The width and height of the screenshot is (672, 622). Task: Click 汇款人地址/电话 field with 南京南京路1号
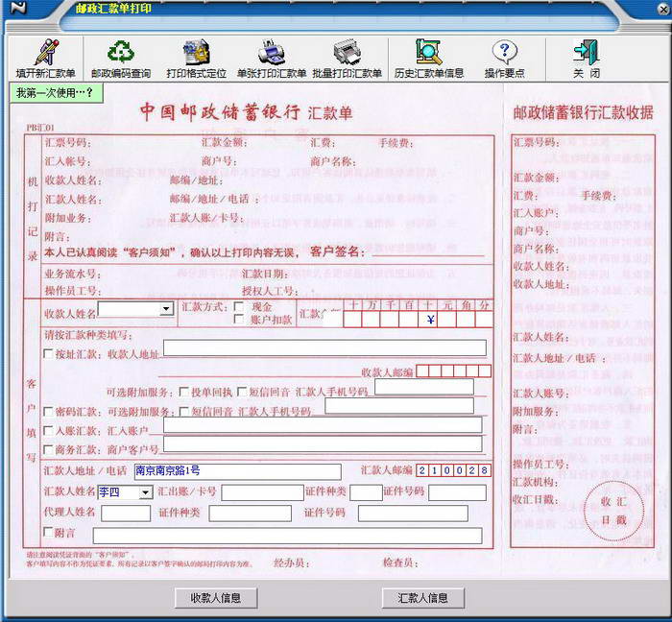coord(238,471)
